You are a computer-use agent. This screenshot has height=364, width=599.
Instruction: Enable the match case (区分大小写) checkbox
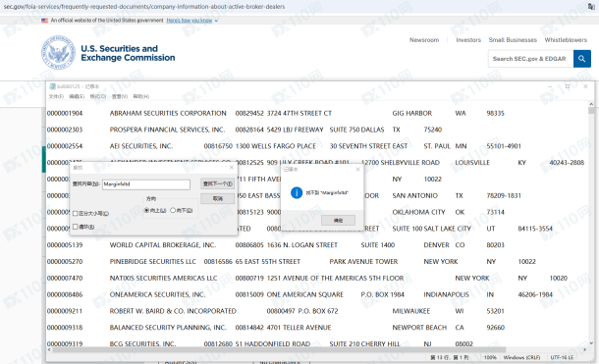tap(76, 213)
